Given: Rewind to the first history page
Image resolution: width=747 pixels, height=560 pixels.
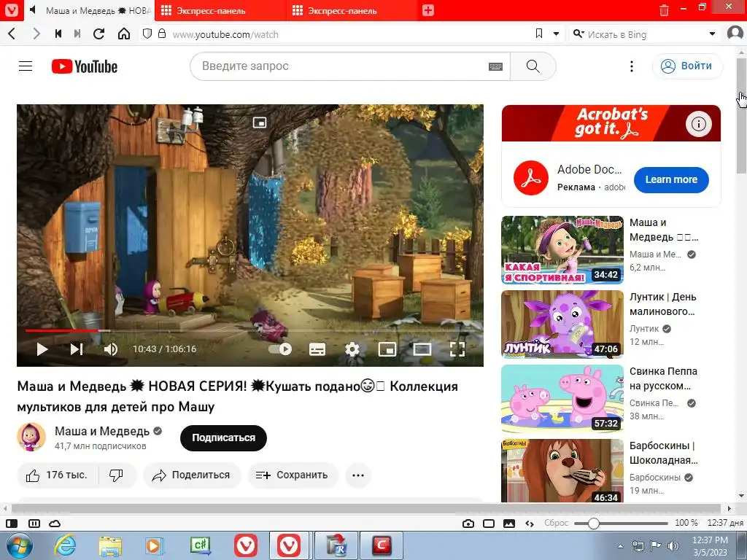Looking at the screenshot, I should 58,34.
